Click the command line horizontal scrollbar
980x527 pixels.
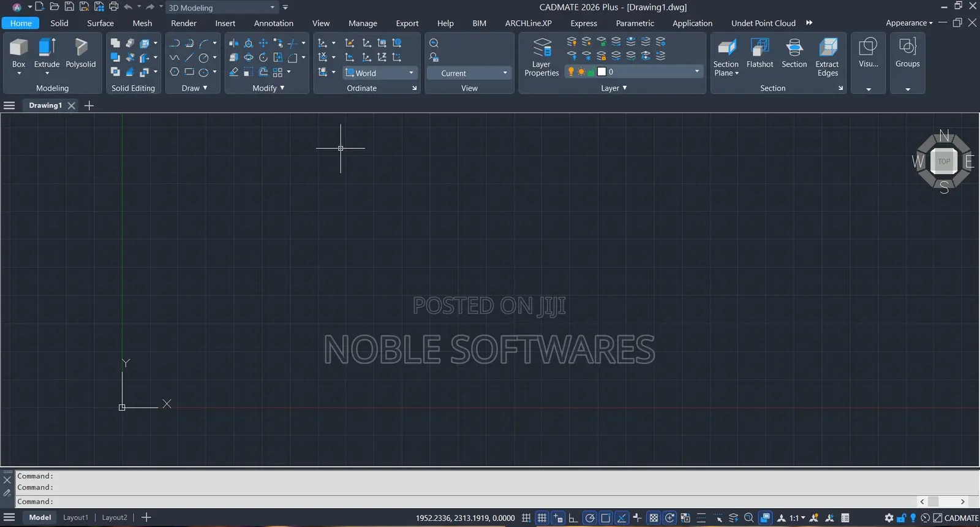click(x=943, y=501)
